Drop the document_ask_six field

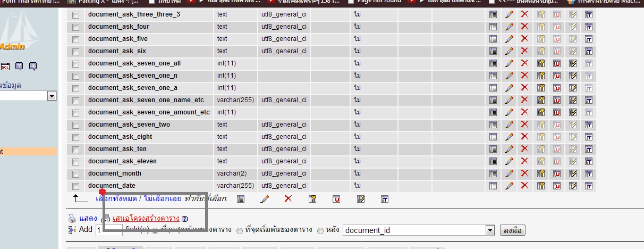click(x=525, y=51)
